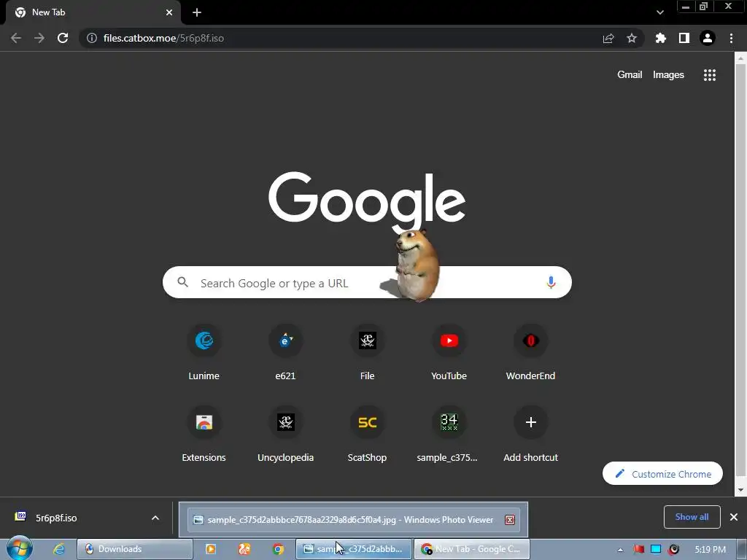The width and height of the screenshot is (747, 560).
Task: Open the Google apps grid
Action: coord(710,75)
